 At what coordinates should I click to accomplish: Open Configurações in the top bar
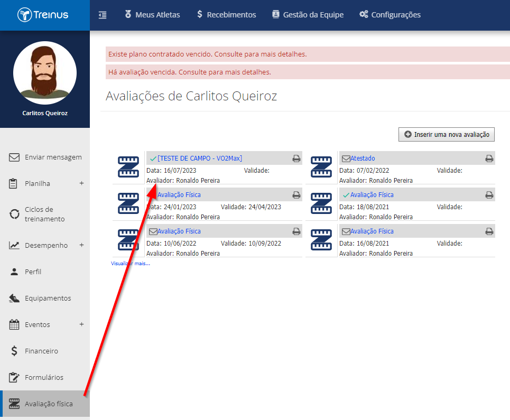[x=390, y=15]
